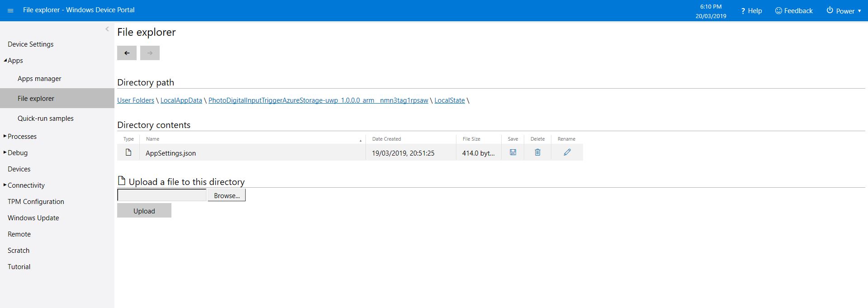The image size is (868, 308).
Task: Collapse the sidebar with the chevron
Action: [107, 29]
